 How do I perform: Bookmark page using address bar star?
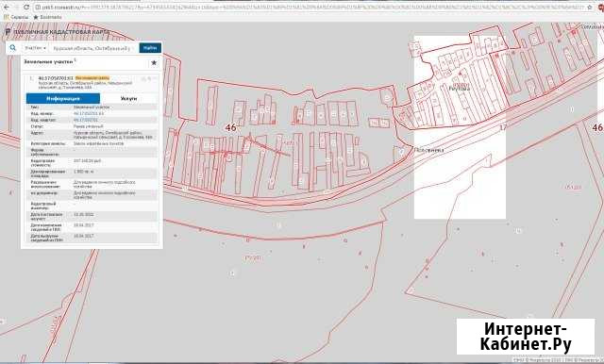(590, 7)
